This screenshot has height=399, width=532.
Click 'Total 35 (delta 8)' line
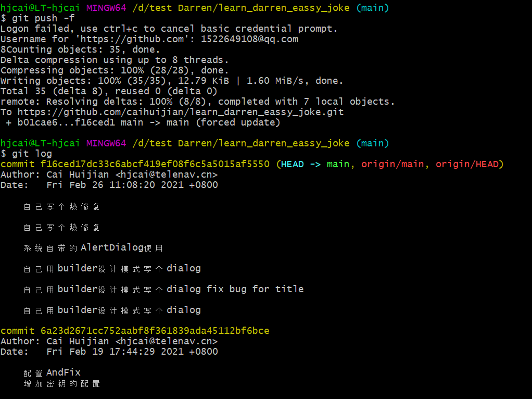[109, 91]
